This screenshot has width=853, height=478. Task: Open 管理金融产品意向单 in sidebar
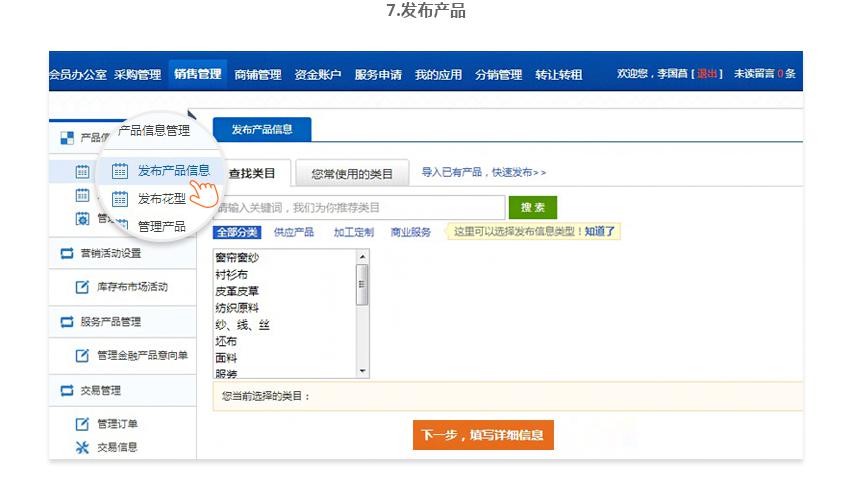click(143, 355)
